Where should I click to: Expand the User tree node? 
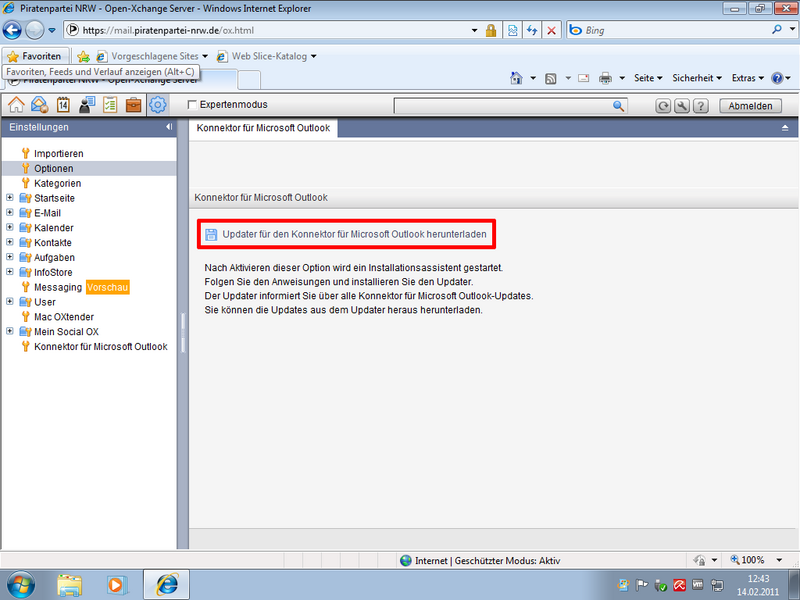(x=10, y=302)
